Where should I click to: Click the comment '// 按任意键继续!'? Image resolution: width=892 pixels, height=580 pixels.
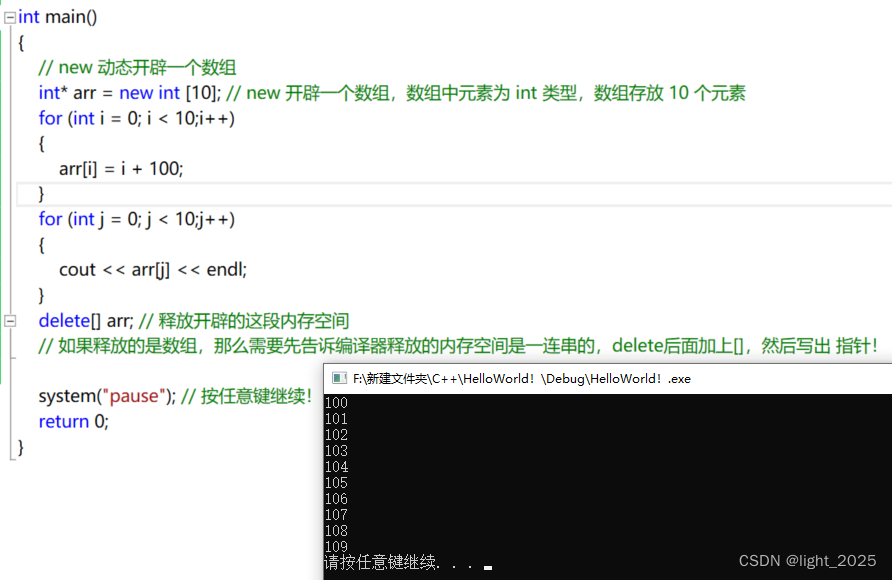click(246, 396)
